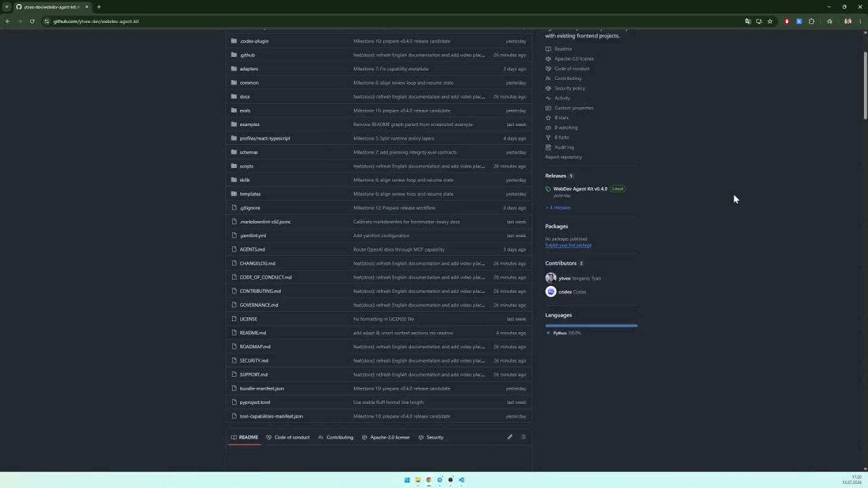Open the Chrome profile avatar
Image resolution: width=868 pixels, height=488 pixels.
pyautogui.click(x=848, y=21)
